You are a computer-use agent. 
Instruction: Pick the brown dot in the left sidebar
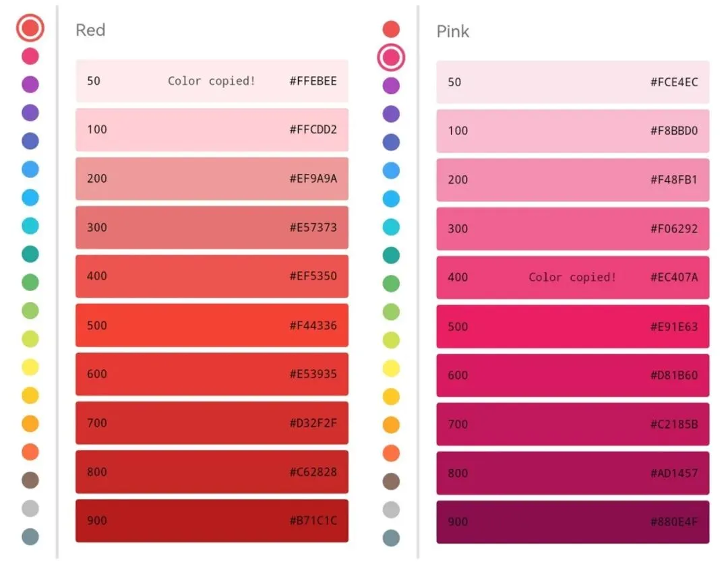(30, 480)
